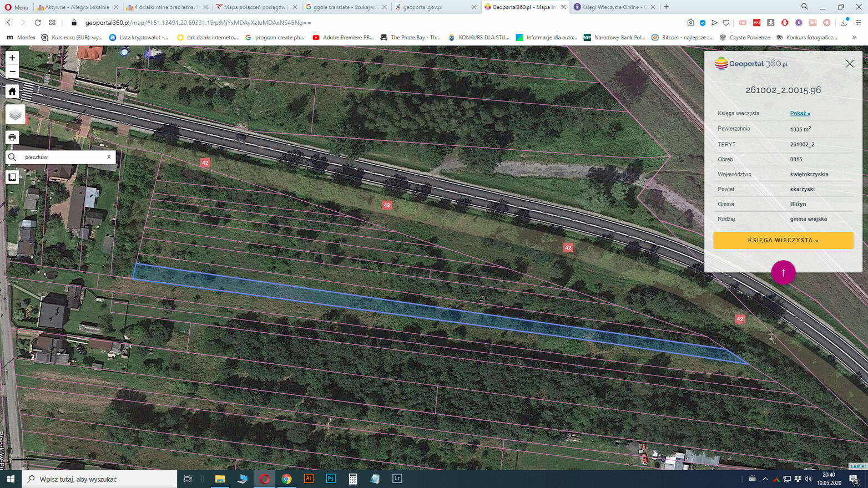Zoom in on the map
The image size is (868, 488).
click(12, 58)
